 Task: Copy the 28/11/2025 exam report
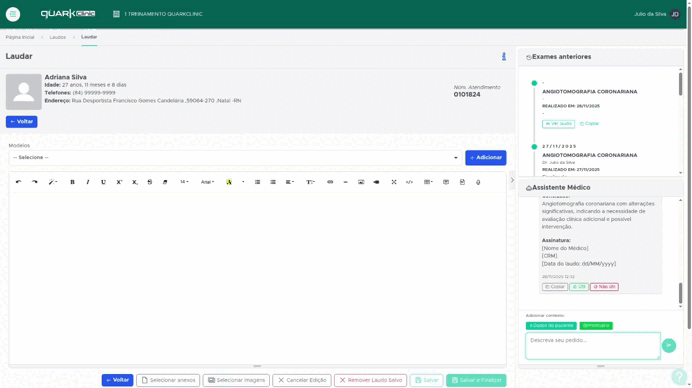pos(590,124)
